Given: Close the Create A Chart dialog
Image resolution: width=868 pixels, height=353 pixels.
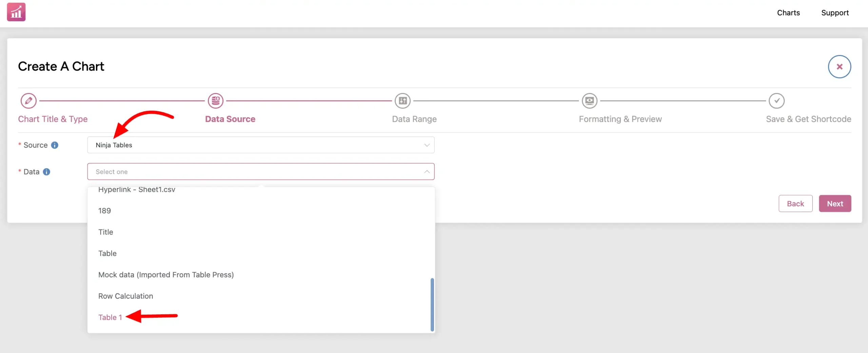Looking at the screenshot, I should [x=840, y=67].
